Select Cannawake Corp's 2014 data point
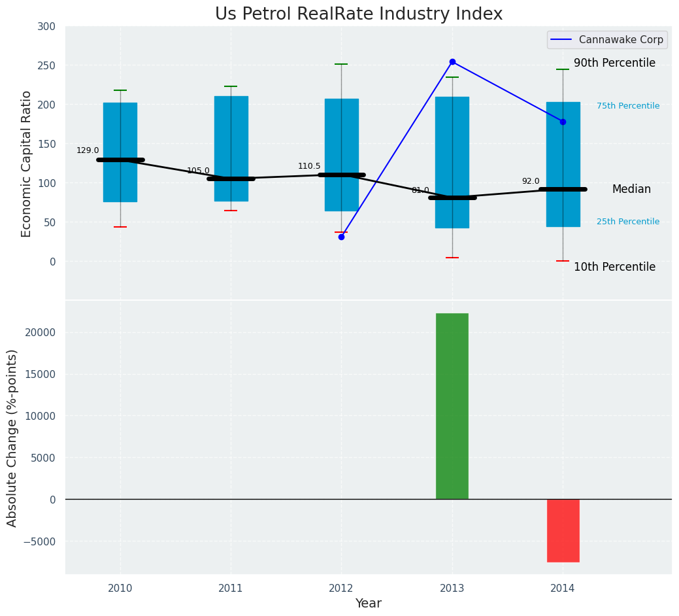This screenshot has width=679, height=616. click(563, 122)
